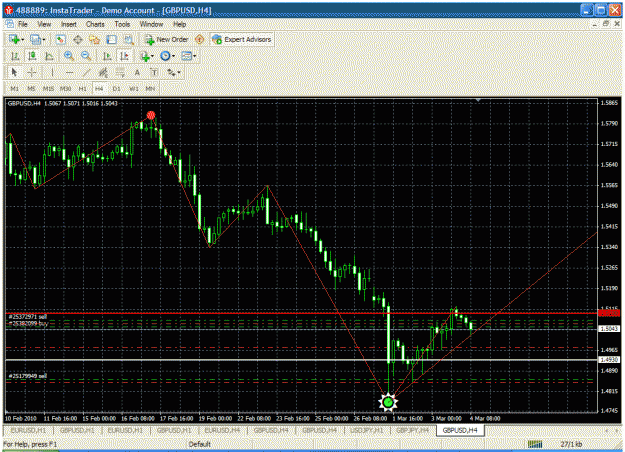Choose the Equidistant Channel tool
Viewport: 625px width, 452px height.
pyautogui.click(x=103, y=72)
